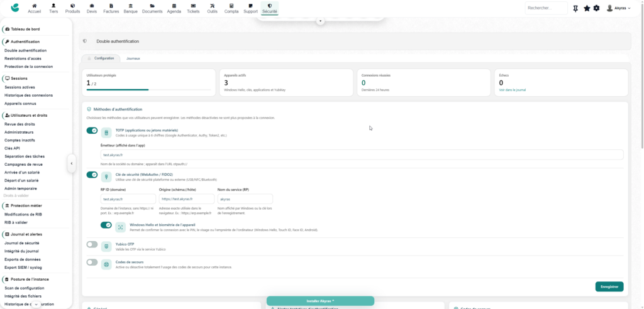This screenshot has height=309, width=644.
Task: Open Protection de la connexion entry
Action: (28, 67)
